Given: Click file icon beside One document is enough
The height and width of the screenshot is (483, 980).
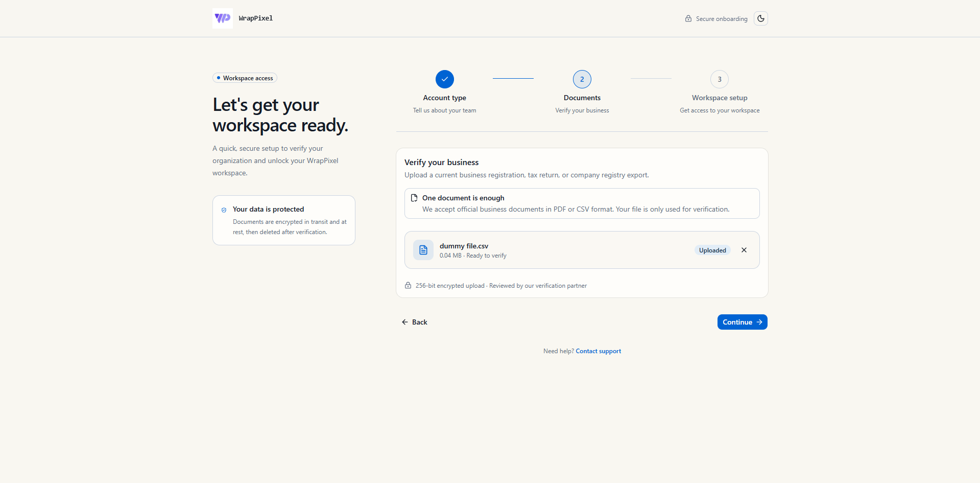Looking at the screenshot, I should pos(414,198).
